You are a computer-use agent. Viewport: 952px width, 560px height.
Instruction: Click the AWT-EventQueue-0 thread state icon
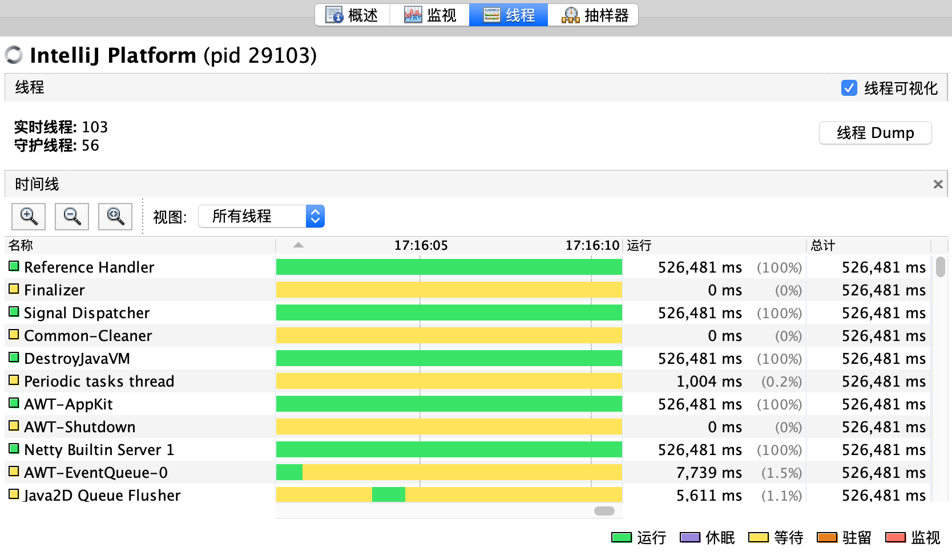[14, 472]
